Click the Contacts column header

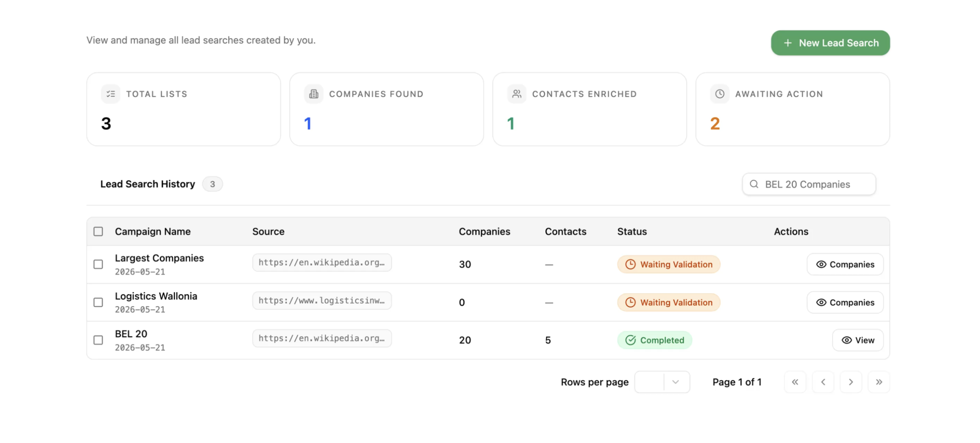click(x=565, y=232)
